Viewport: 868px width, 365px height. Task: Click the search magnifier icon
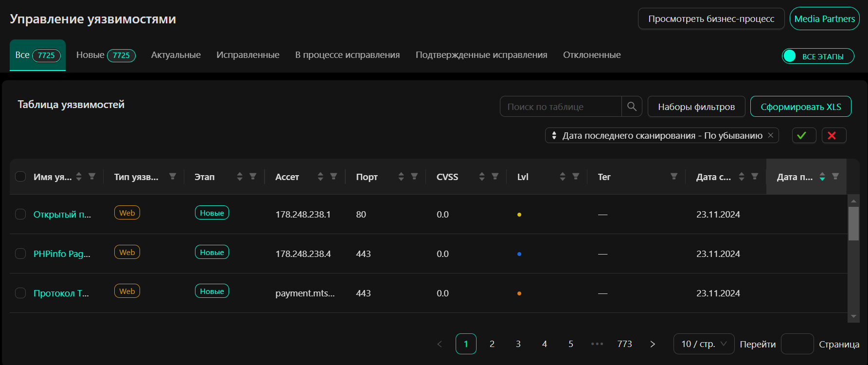click(632, 107)
